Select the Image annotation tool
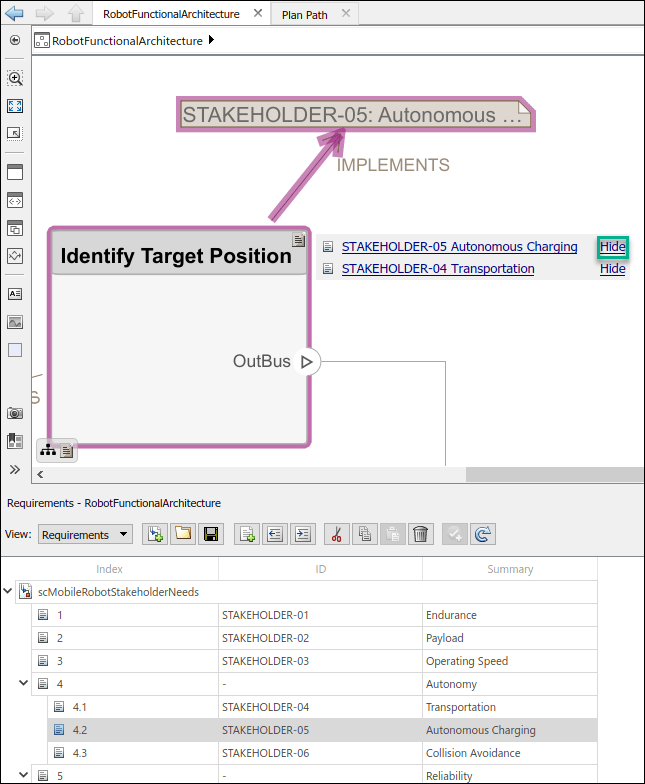Viewport: 645px width, 784px height. pyautogui.click(x=15, y=322)
